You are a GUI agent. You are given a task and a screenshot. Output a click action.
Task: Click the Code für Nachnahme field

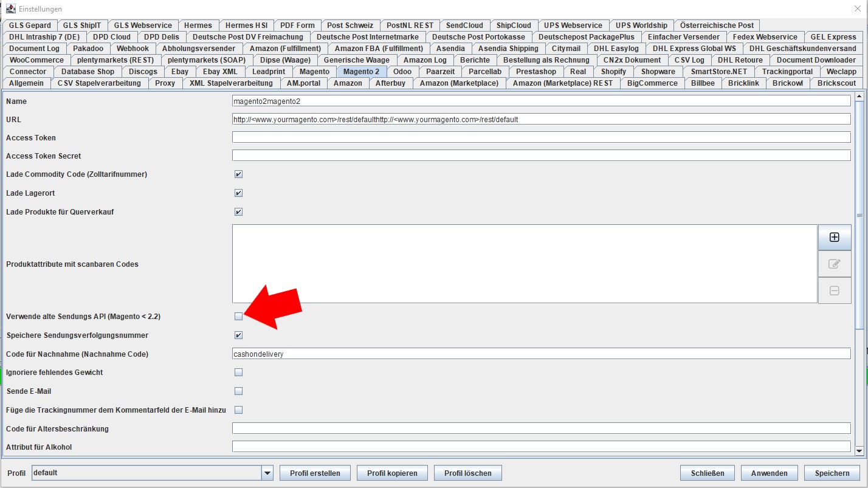coord(541,354)
